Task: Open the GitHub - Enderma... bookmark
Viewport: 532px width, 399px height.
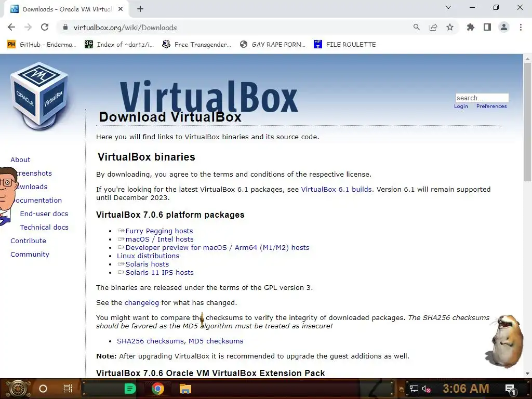Action: coord(42,45)
